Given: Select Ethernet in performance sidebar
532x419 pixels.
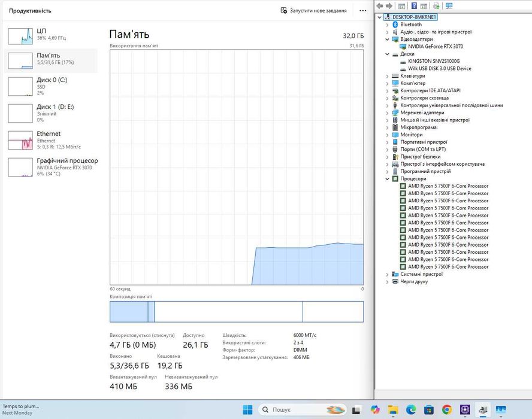Looking at the screenshot, I should [51, 140].
